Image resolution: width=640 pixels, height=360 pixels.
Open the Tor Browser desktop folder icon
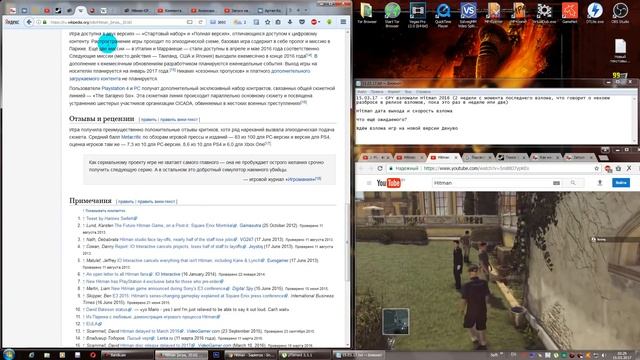[366, 12]
